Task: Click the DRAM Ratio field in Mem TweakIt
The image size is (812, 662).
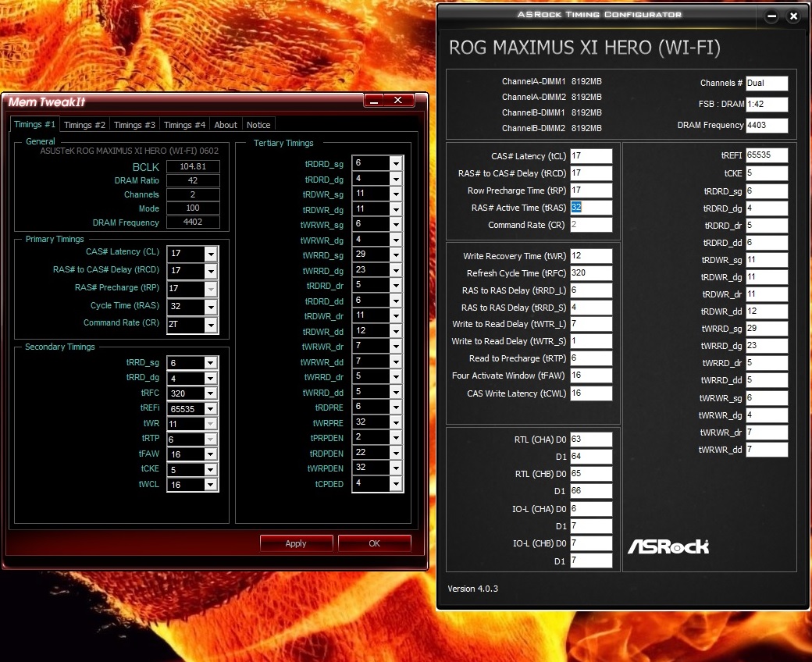Action: [x=193, y=180]
